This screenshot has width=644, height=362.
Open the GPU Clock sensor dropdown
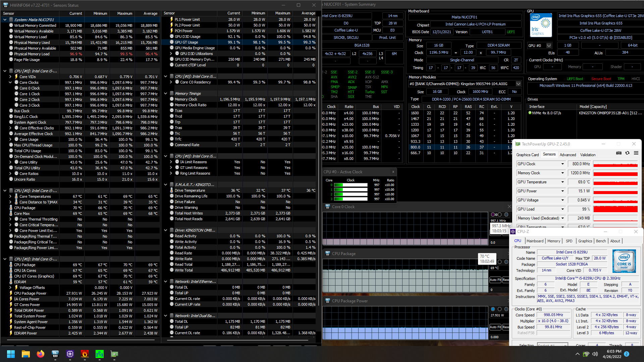pyautogui.click(x=562, y=164)
